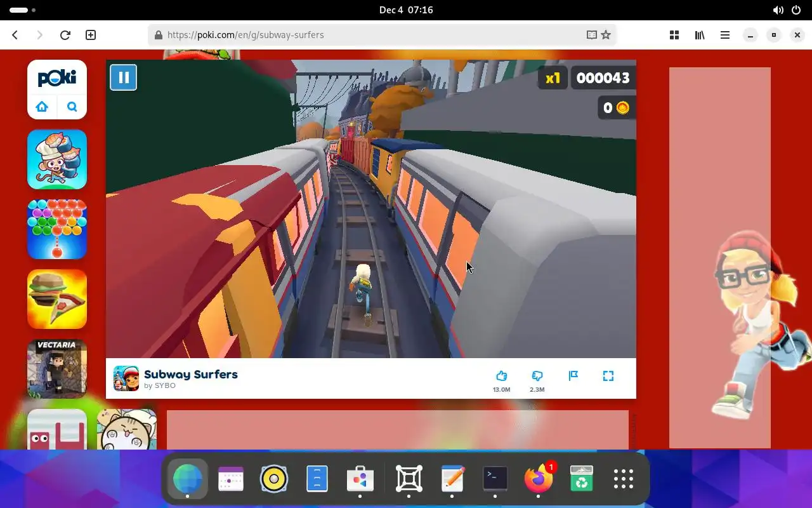
Task: Open the volume system indicator
Action: 778,10
